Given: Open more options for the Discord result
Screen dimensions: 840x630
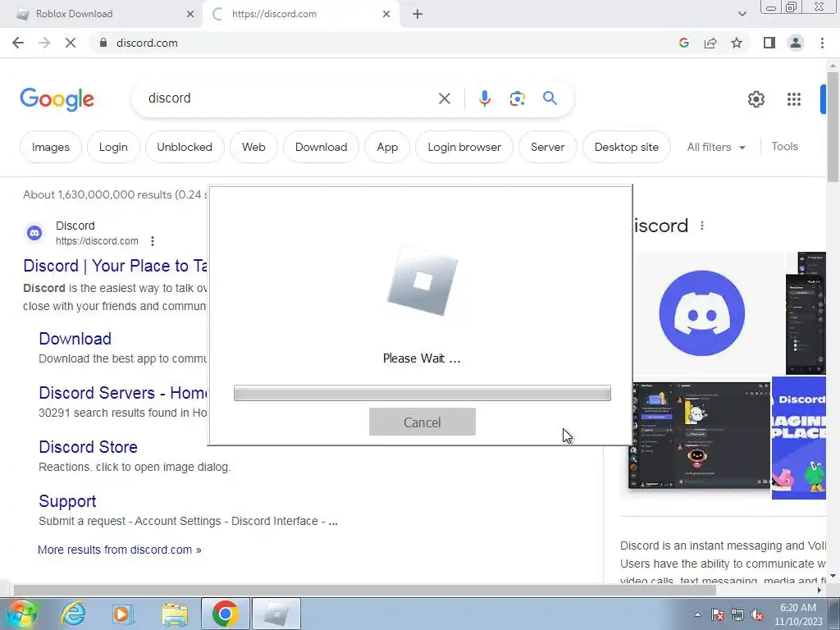Looking at the screenshot, I should pos(153,241).
